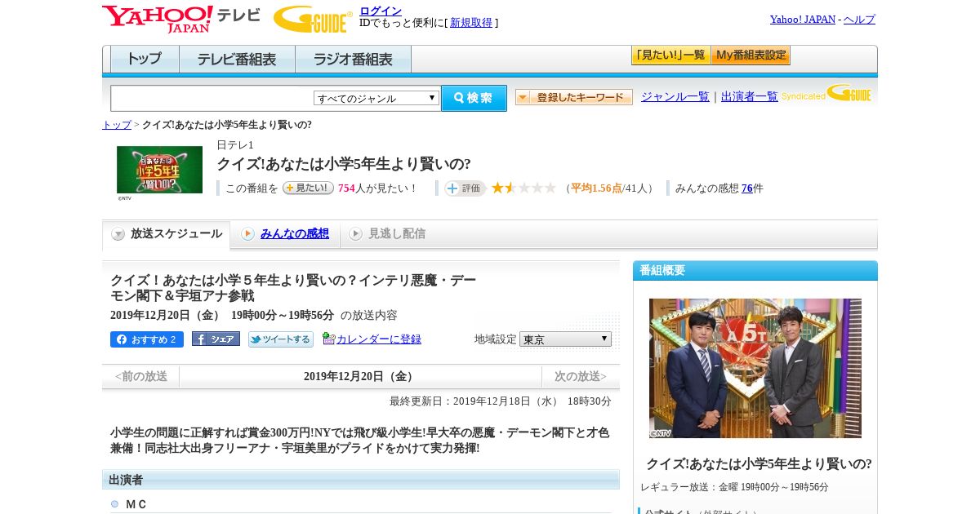Go to Yahoo! JAPAN link
Image resolution: width=980 pixels, height=514 pixels.
click(802, 20)
